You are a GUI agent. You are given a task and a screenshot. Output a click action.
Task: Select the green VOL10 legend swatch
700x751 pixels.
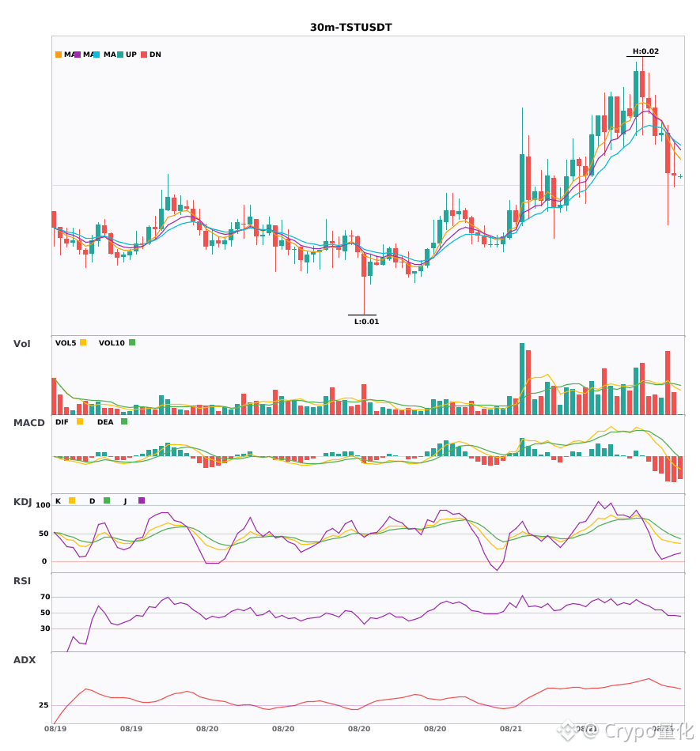[132, 342]
